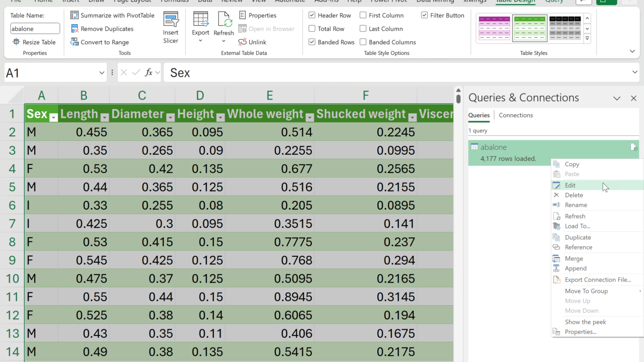
Task: Choose Edit from the context menu
Action: (570, 186)
